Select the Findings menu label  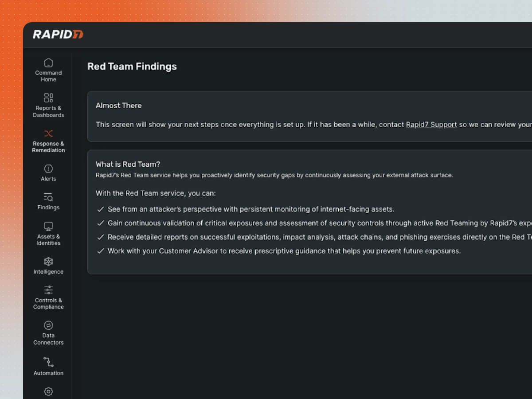(48, 207)
